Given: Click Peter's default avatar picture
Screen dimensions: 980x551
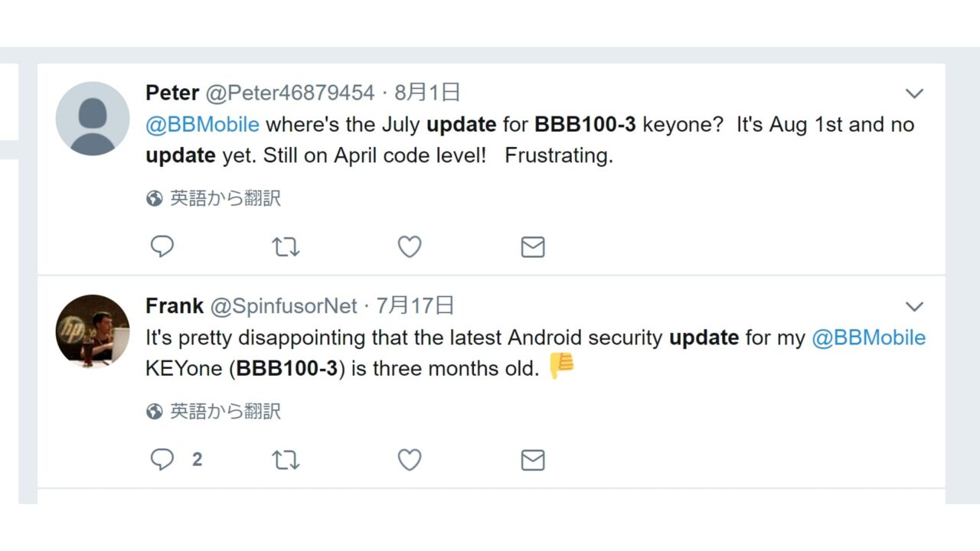Looking at the screenshot, I should (93, 119).
